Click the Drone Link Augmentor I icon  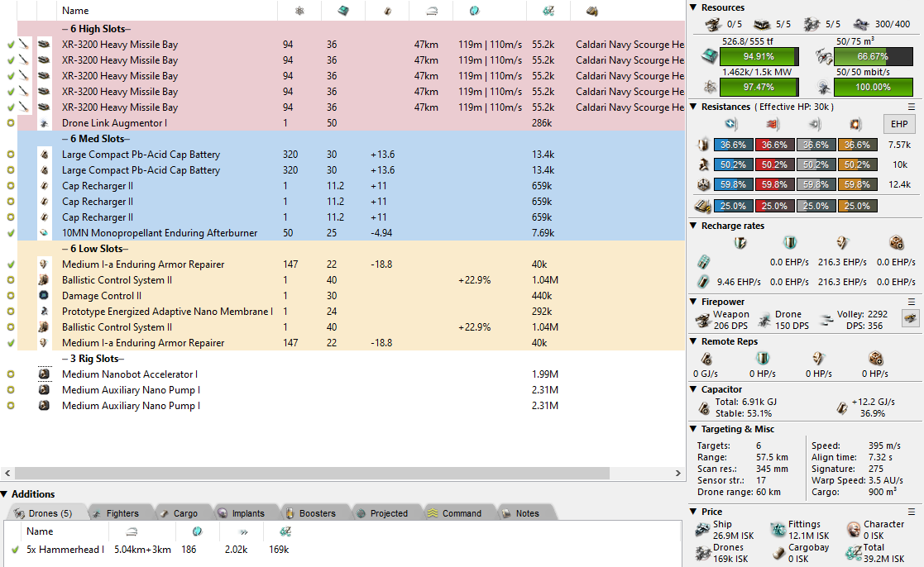click(x=44, y=123)
